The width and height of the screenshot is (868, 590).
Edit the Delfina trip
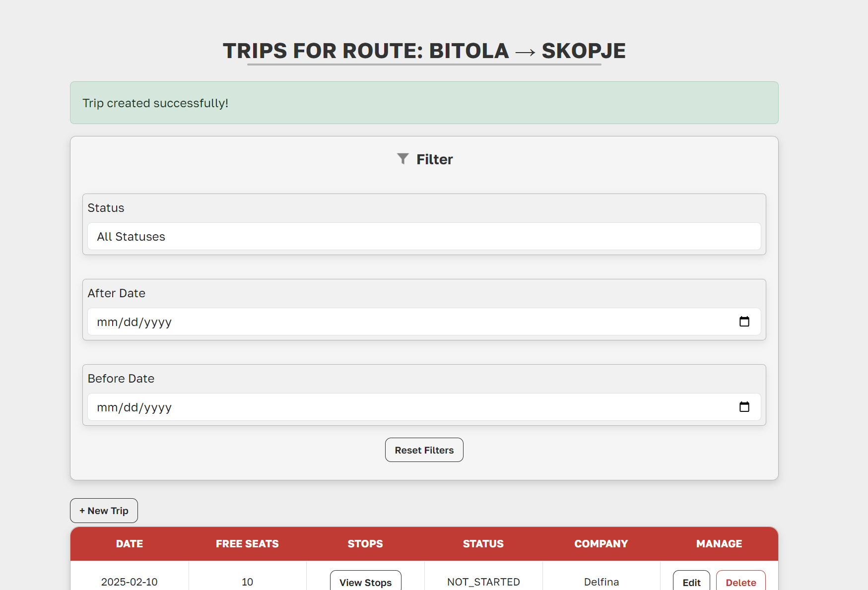click(691, 582)
